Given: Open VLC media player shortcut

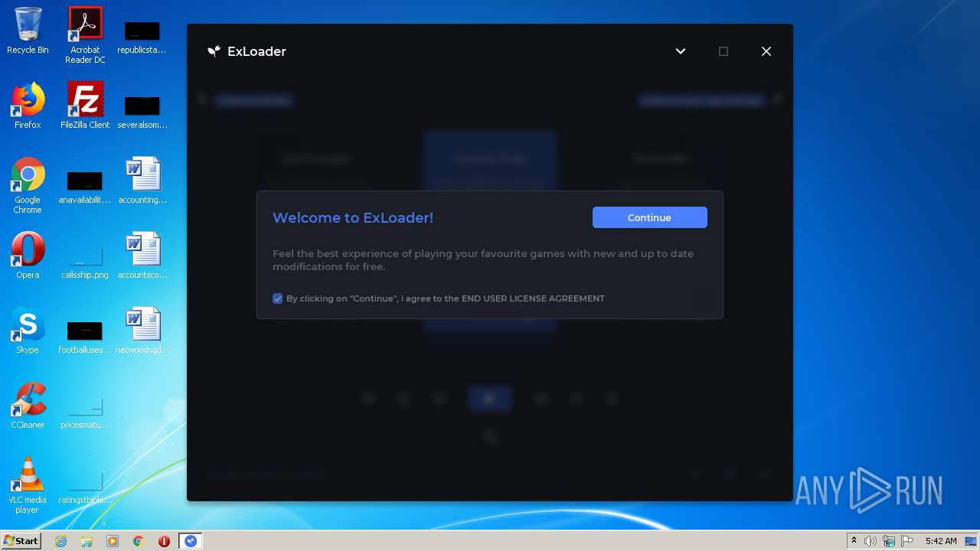Looking at the screenshot, I should point(28,485).
